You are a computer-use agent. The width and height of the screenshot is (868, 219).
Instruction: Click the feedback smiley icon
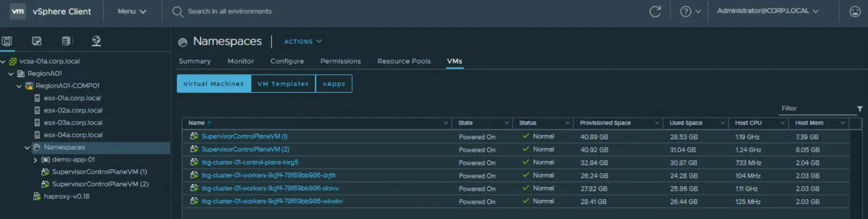pos(855,11)
